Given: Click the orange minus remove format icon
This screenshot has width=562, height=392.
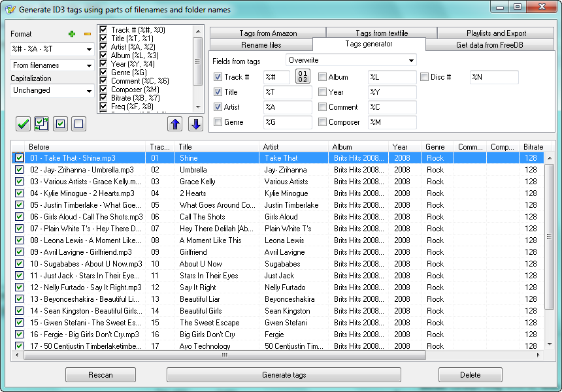Looking at the screenshot, I should coord(88,34).
